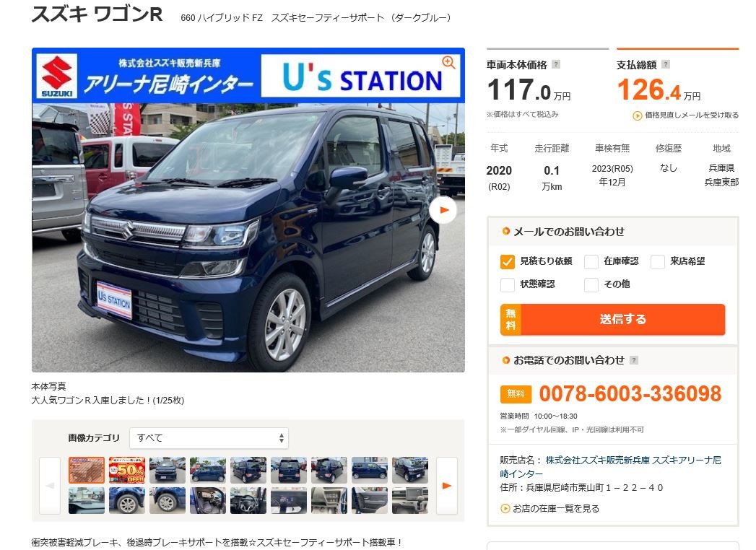Screen dimensions: 756x550
Task: Select the 50% OFF promotional thumbnail
Action: tap(127, 470)
